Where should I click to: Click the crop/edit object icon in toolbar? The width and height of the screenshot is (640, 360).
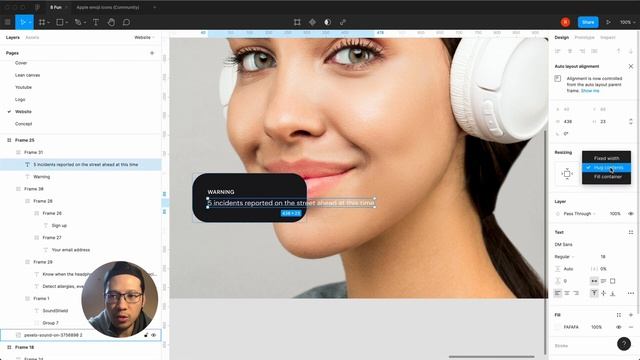(x=297, y=22)
